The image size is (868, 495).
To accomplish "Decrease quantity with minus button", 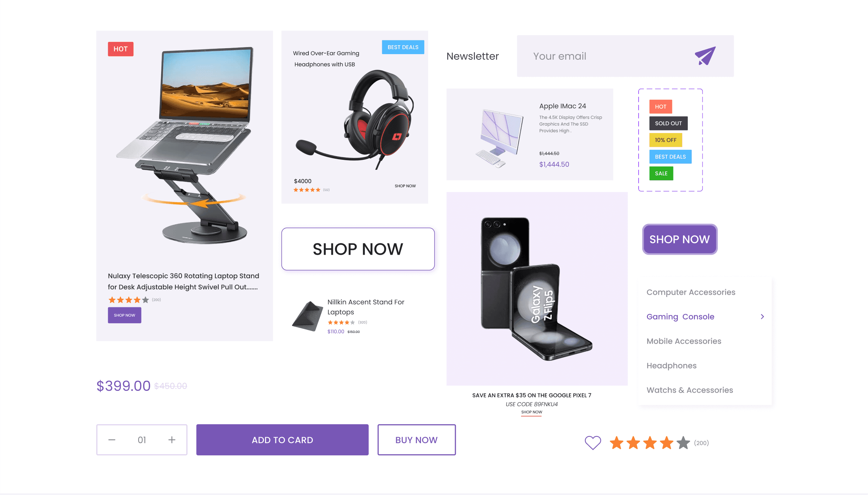I will coord(112,440).
